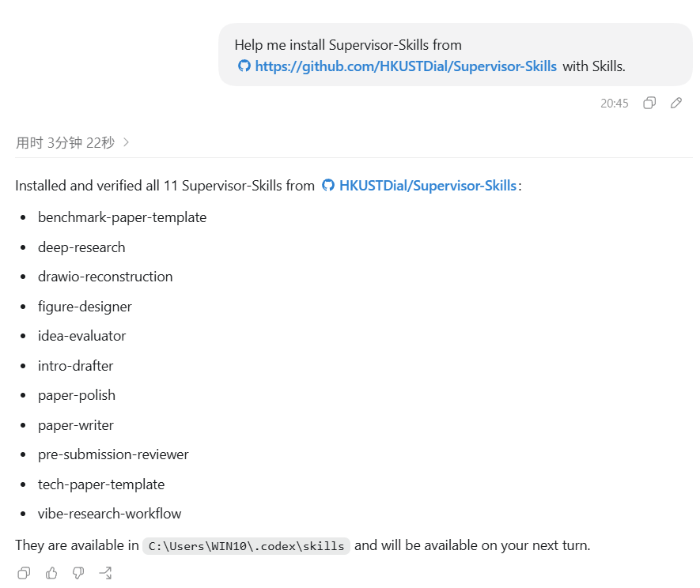The width and height of the screenshot is (700, 588).
Task: Click the benchmark-paper-template list item
Action: pos(122,217)
